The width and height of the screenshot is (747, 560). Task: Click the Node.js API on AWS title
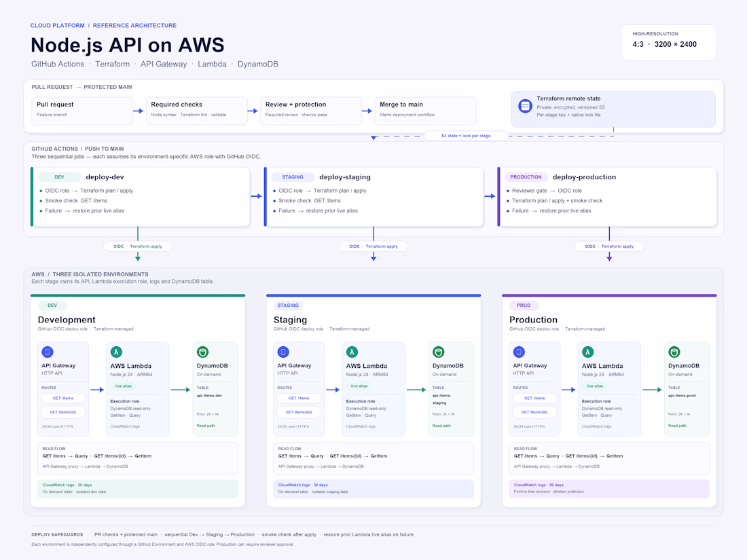coord(127,45)
